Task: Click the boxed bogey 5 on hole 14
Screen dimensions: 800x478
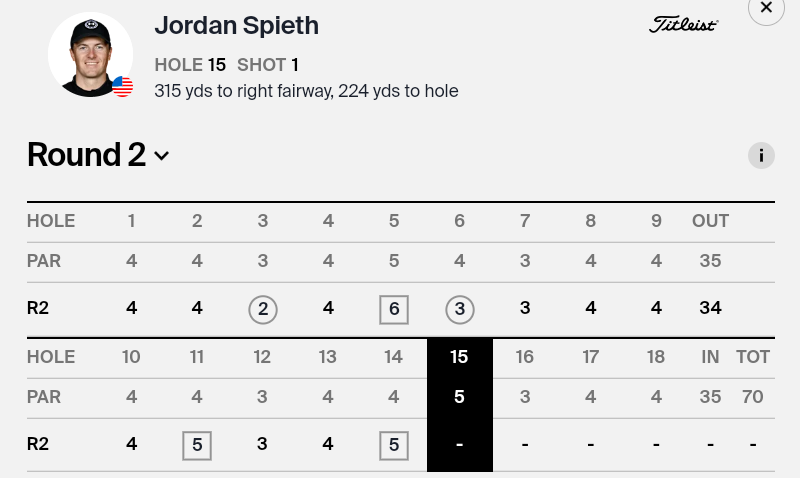Action: [394, 445]
